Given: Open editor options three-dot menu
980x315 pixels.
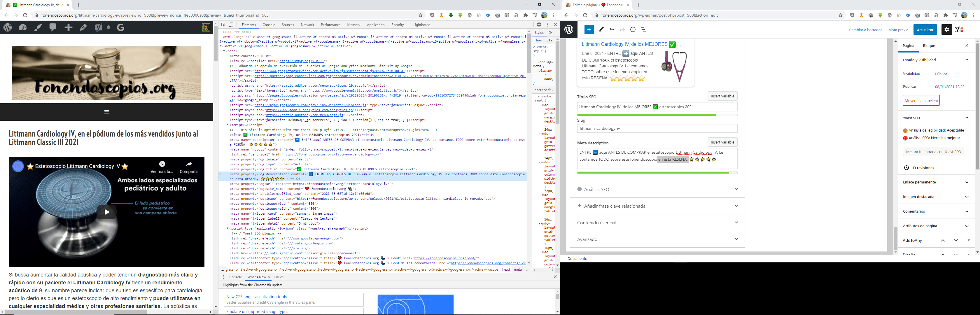Looking at the screenshot, I should click(x=970, y=30).
